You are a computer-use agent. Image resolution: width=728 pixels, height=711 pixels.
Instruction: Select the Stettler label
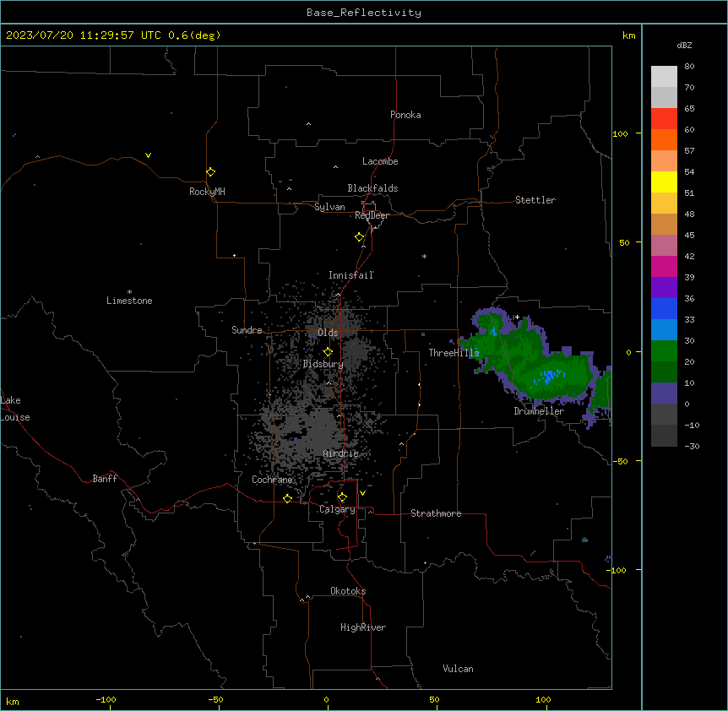(x=535, y=200)
